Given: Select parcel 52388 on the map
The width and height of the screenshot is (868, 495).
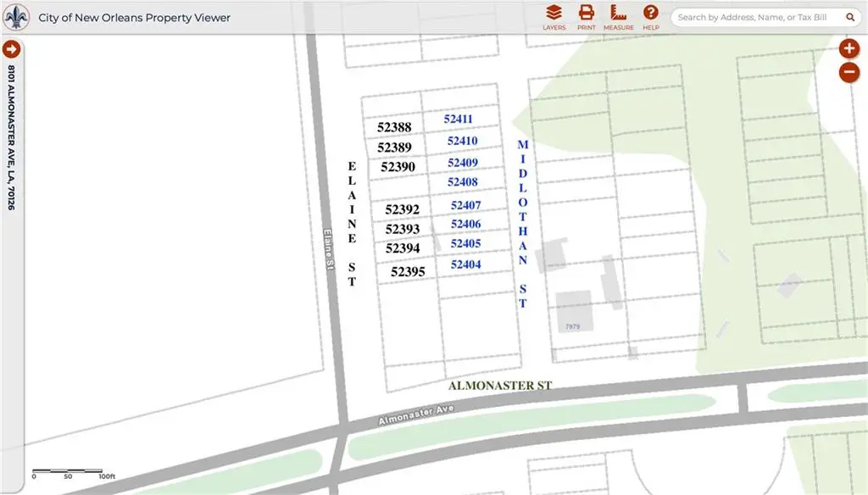Looking at the screenshot, I should pos(395,127).
